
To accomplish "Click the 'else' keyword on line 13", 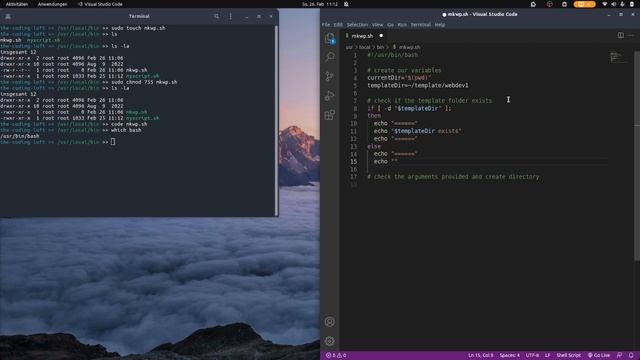I will coord(374,146).
